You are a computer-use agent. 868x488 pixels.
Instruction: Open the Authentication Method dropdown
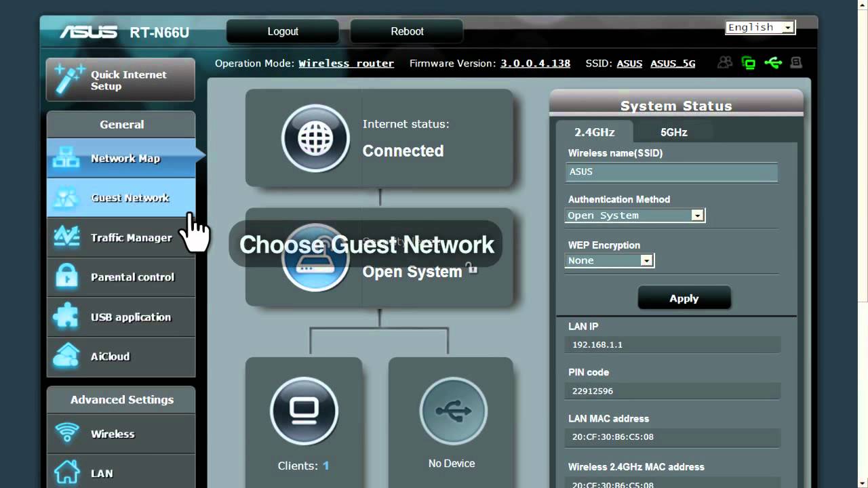pos(635,216)
